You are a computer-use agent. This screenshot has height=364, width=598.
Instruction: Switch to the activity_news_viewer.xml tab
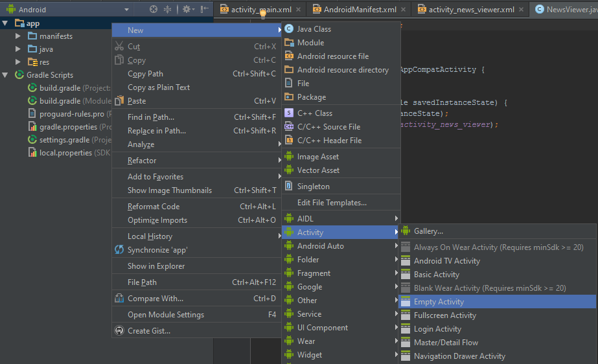point(470,10)
